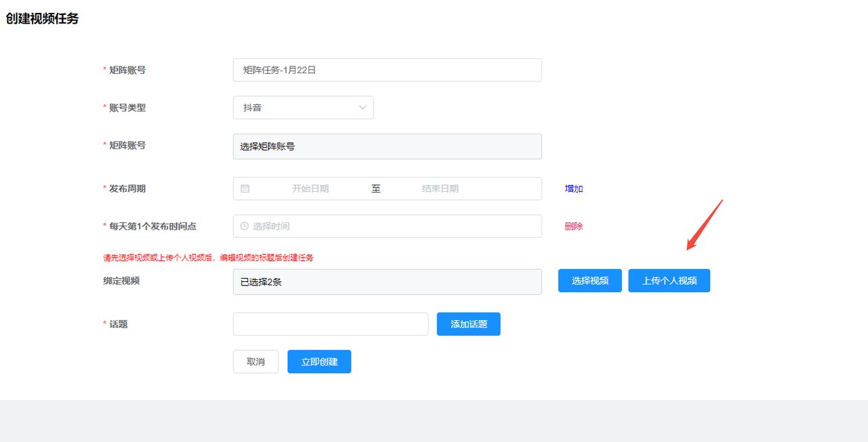Screen dimensions: 868x442
Task: Click the calendar icon in 发布周期 field
Action: [245, 188]
